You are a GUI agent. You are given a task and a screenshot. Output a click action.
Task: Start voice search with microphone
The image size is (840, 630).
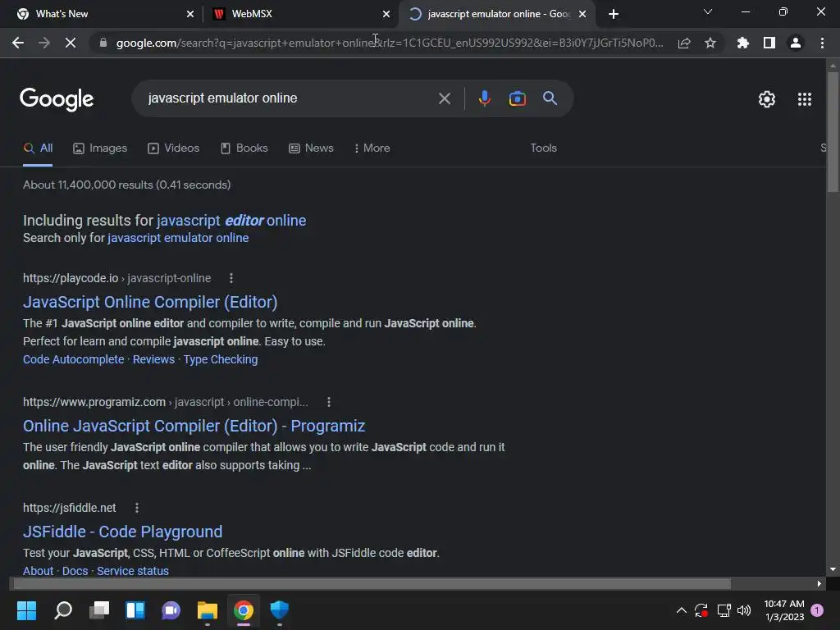tap(485, 98)
